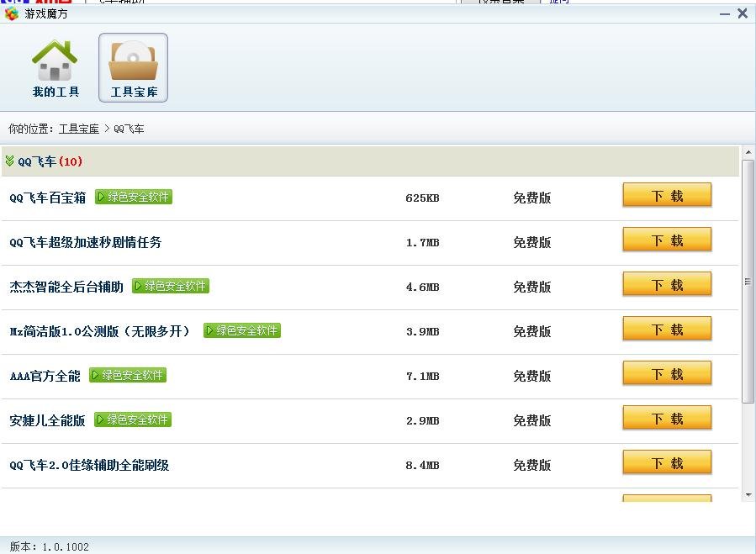This screenshot has width=756, height=554.
Task: Click 绿色安全软件 badge beside 杰杰智能全后台辅助
Action: [x=171, y=286]
